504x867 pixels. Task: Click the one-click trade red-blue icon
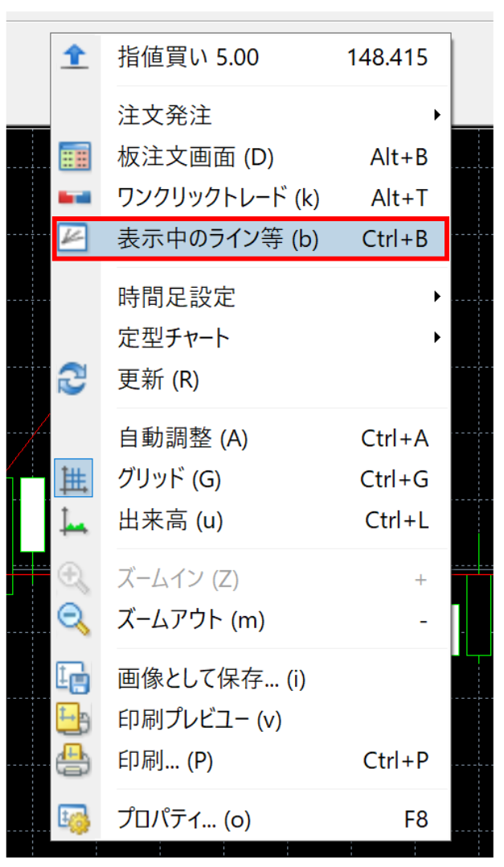tap(75, 197)
